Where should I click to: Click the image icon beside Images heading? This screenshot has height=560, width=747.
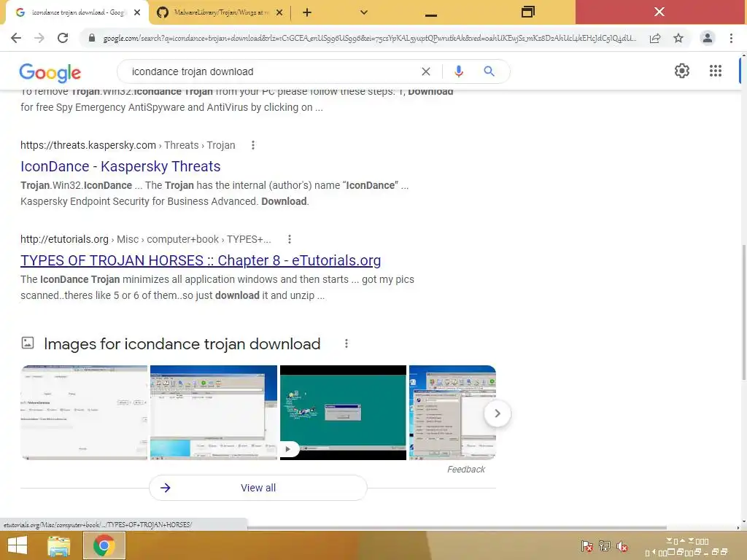point(28,343)
